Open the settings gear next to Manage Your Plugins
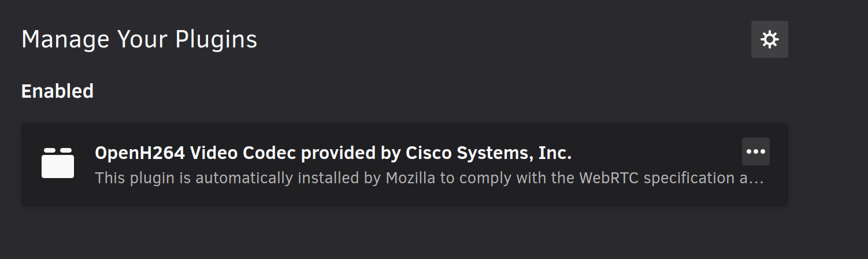The width and height of the screenshot is (868, 259). pyautogui.click(x=769, y=39)
